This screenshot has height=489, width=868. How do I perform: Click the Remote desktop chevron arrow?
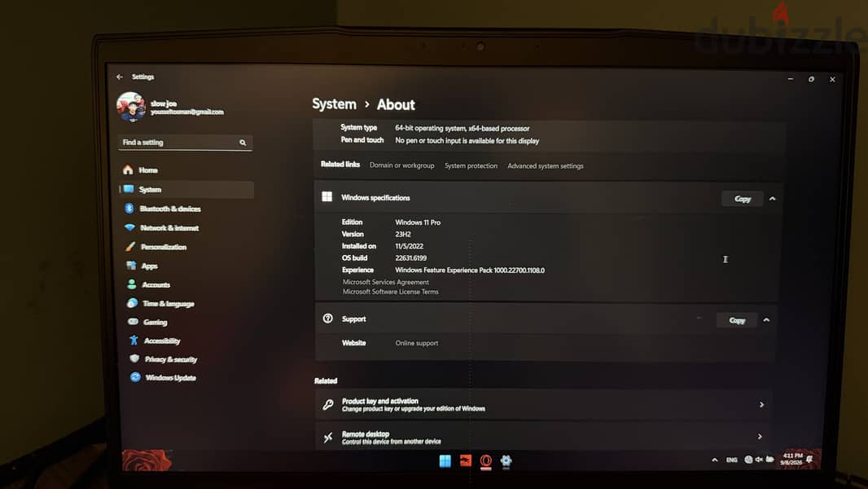[760, 437]
